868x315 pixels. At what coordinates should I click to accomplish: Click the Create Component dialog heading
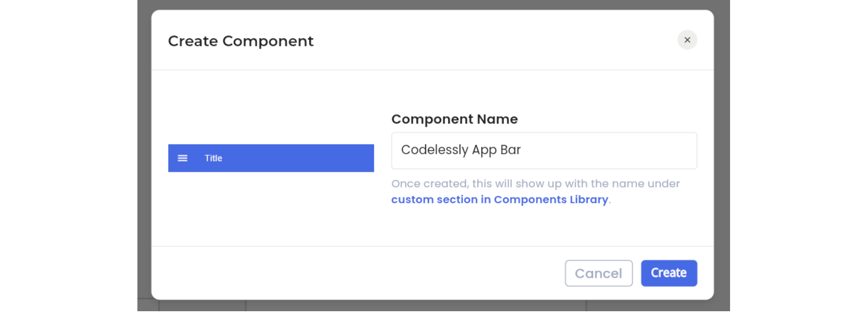(x=241, y=41)
